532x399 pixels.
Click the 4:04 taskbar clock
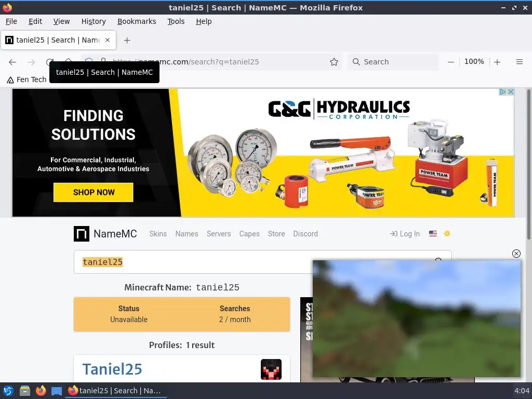pyautogui.click(x=522, y=391)
